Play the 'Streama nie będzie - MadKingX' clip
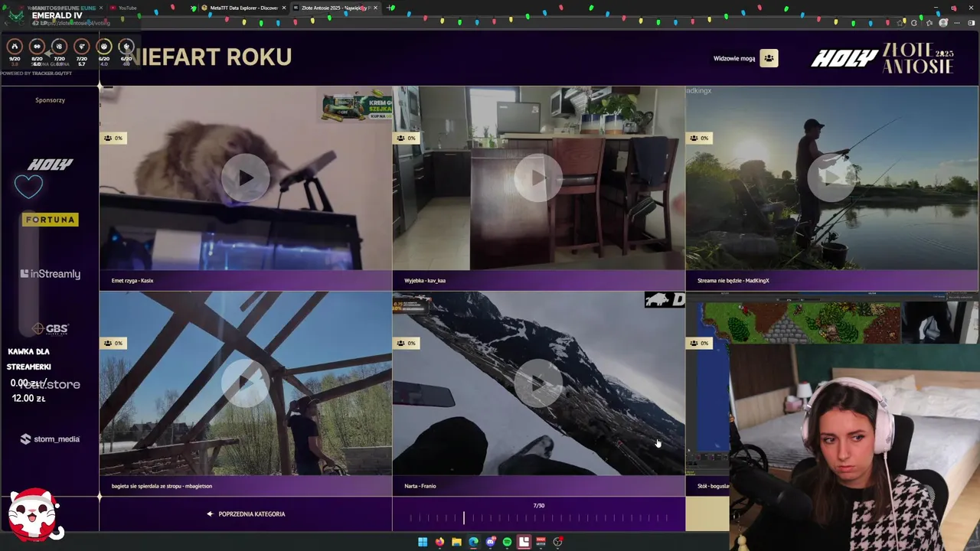 click(x=831, y=178)
